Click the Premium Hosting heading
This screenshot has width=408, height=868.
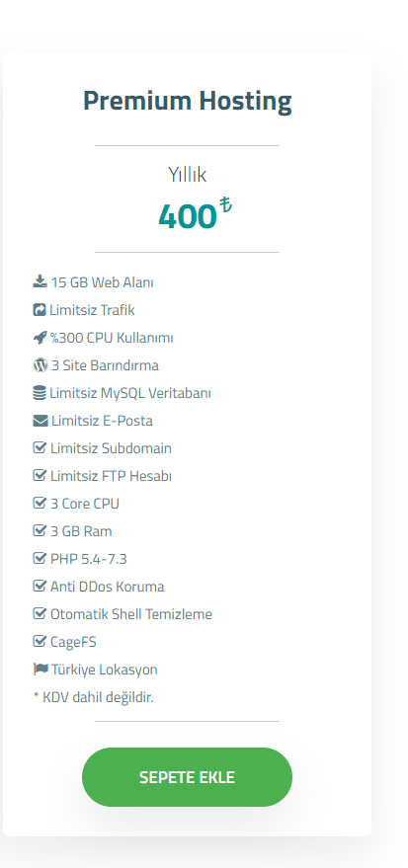click(187, 102)
